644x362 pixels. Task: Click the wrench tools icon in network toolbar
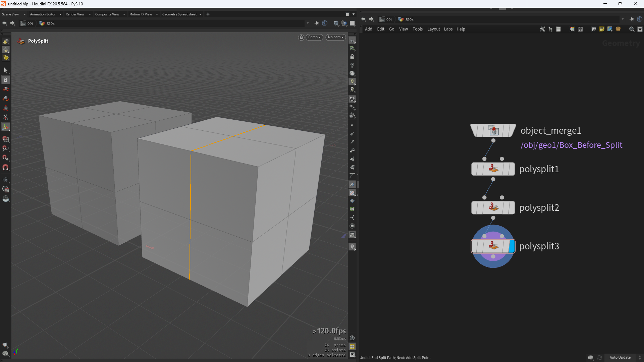pos(542,29)
